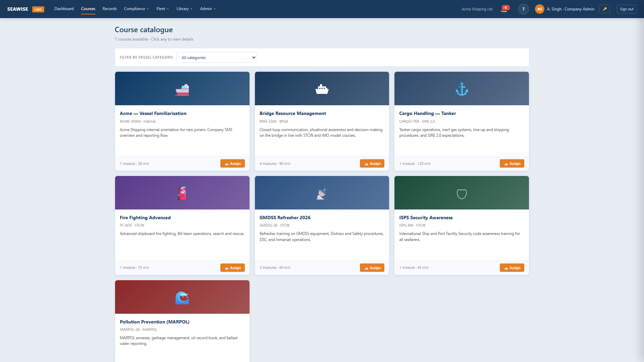Expand the Compliance menu

click(136, 9)
